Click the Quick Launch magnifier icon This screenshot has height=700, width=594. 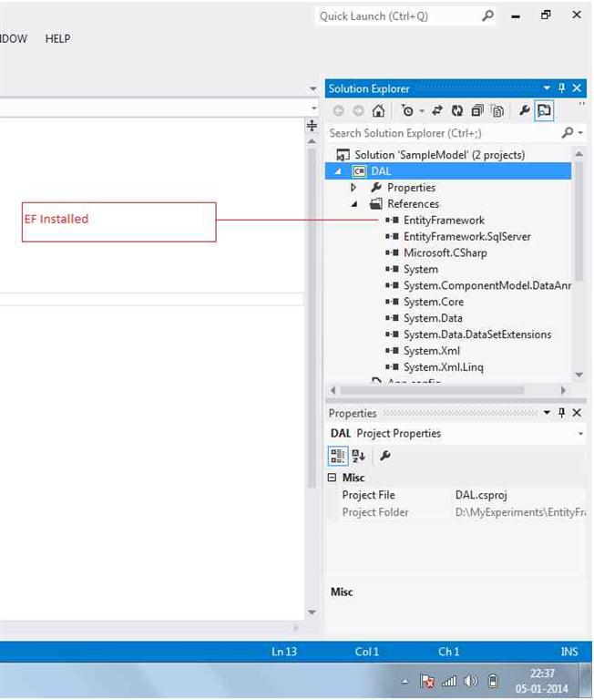coord(487,16)
